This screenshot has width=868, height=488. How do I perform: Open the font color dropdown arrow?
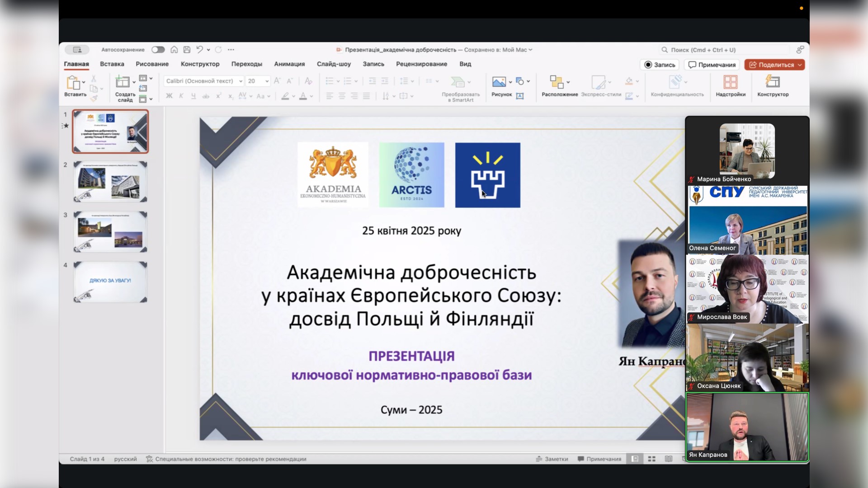(311, 96)
